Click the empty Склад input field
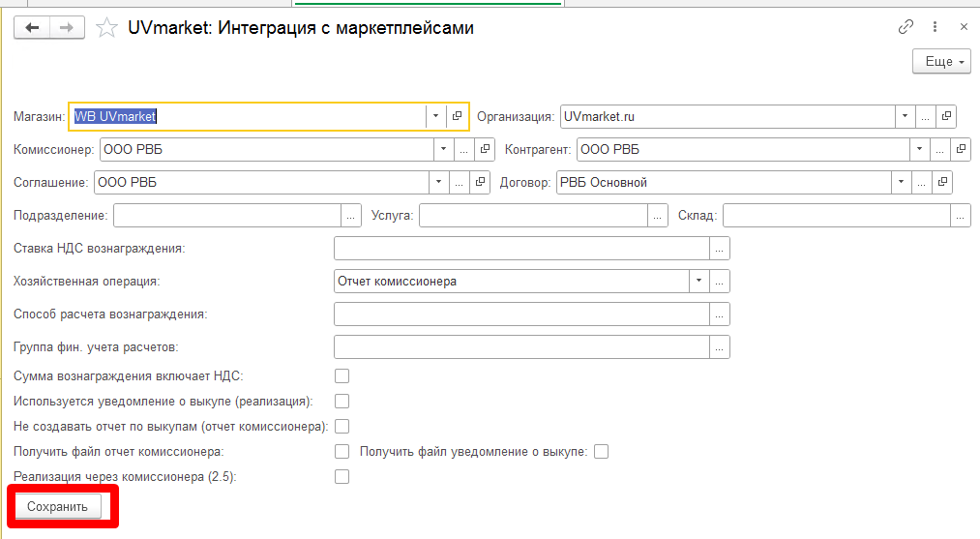980x539 pixels. [x=837, y=216]
